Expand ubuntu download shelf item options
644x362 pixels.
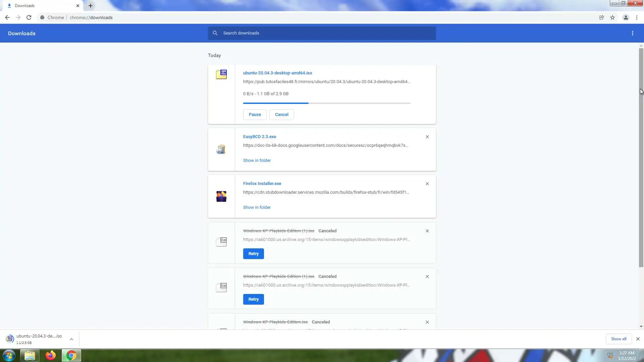click(x=71, y=339)
